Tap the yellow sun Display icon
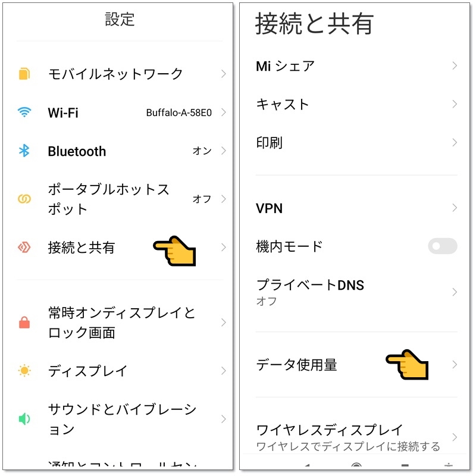Image resolution: width=476 pixels, height=476 pixels. coord(24,371)
